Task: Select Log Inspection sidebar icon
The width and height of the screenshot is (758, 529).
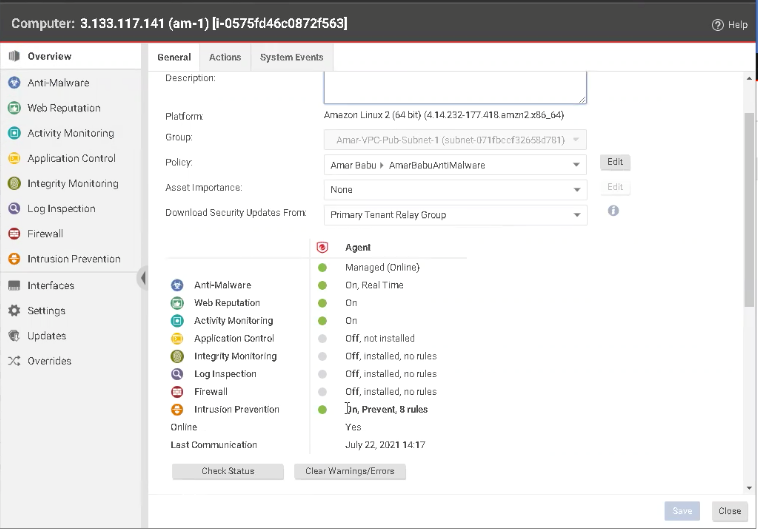Action: pos(15,209)
